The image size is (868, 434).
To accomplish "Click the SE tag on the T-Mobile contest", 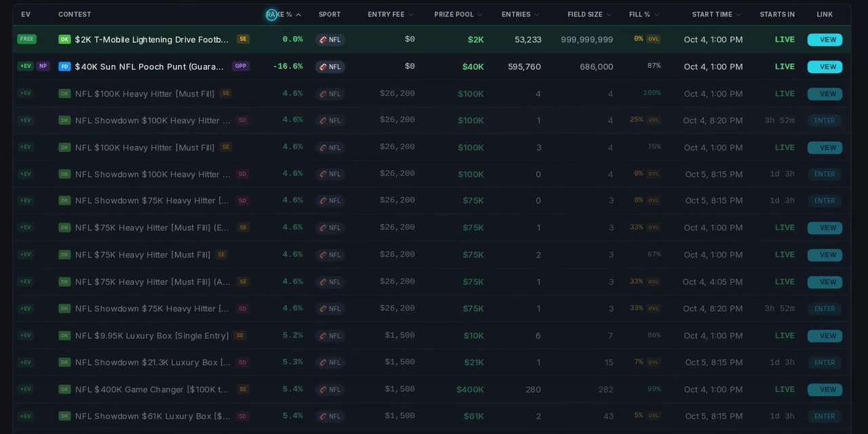I will 243,39.
